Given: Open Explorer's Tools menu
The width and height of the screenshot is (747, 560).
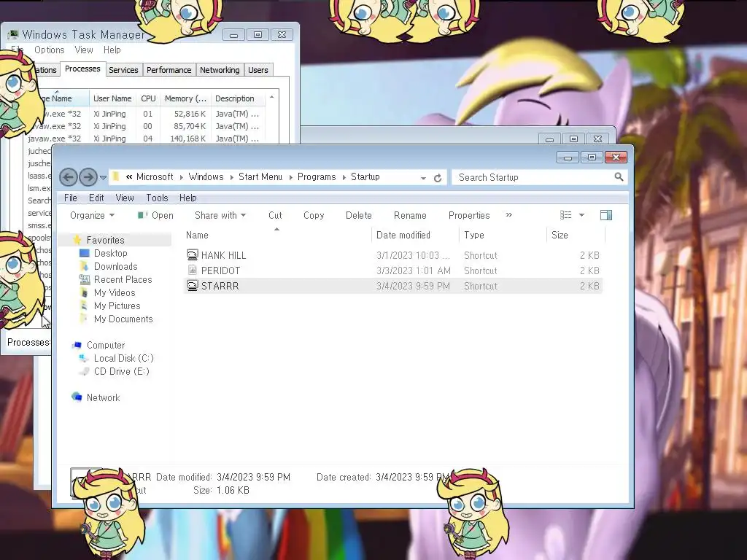Looking at the screenshot, I should 157,198.
